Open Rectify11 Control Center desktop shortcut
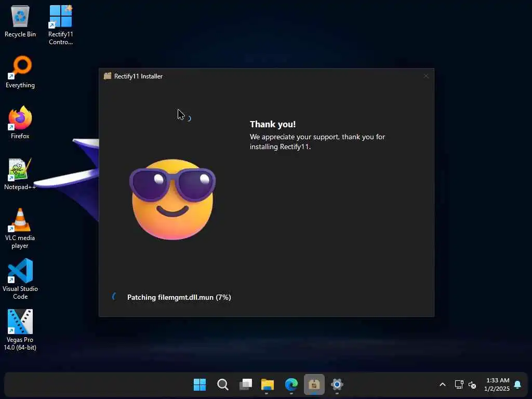This screenshot has height=399, width=532. click(x=60, y=24)
